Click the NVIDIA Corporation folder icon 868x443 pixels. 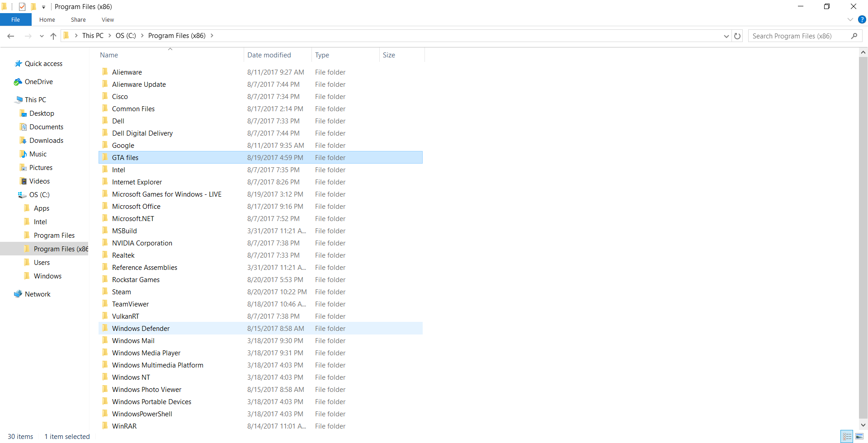point(105,243)
